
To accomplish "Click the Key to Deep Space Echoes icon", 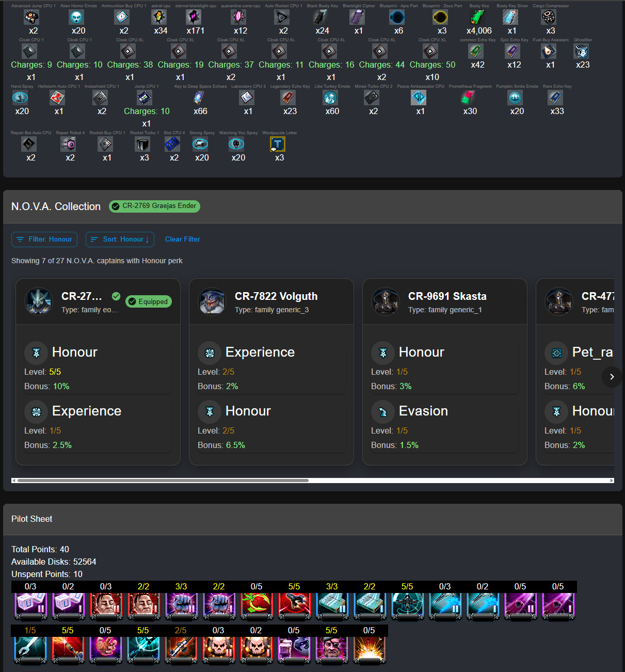I will click(x=199, y=98).
